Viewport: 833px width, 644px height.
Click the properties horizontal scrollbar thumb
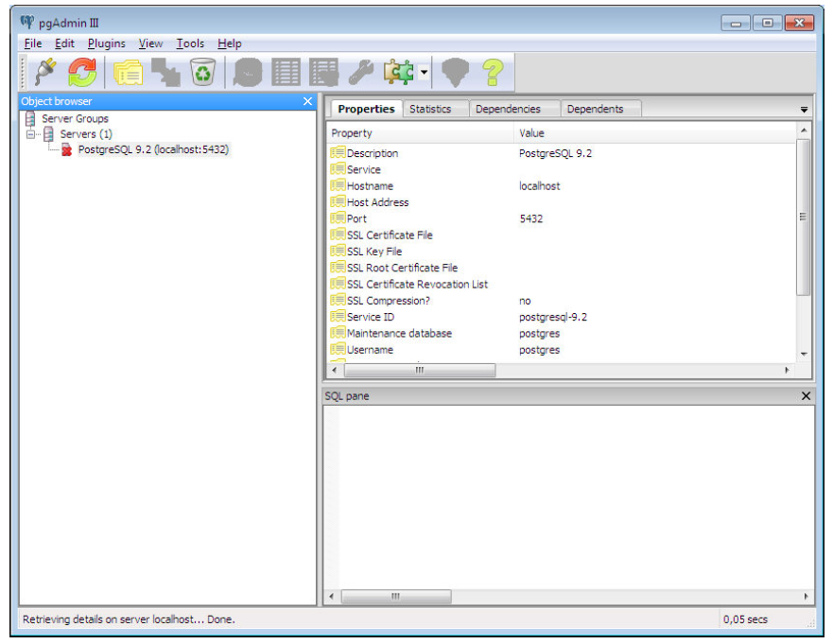420,371
